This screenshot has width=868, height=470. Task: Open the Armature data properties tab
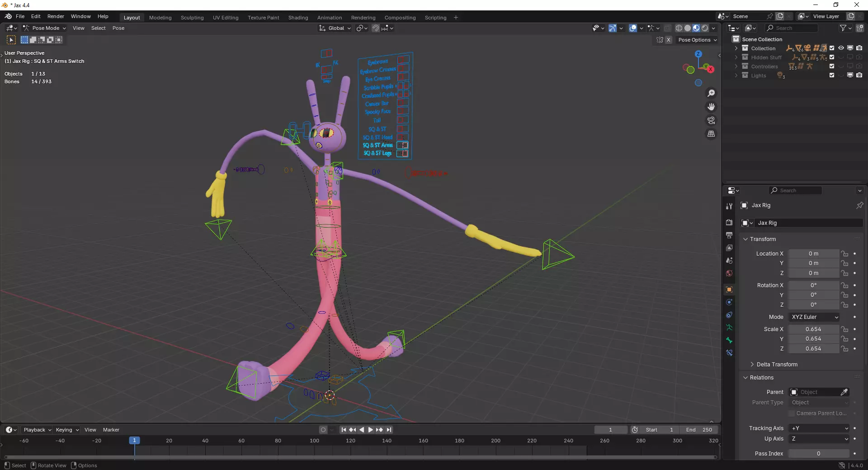click(729, 328)
